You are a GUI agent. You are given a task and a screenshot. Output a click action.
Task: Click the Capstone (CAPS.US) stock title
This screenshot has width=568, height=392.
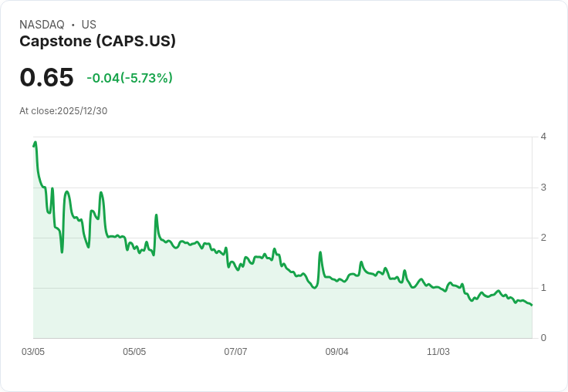pyautogui.click(x=97, y=42)
